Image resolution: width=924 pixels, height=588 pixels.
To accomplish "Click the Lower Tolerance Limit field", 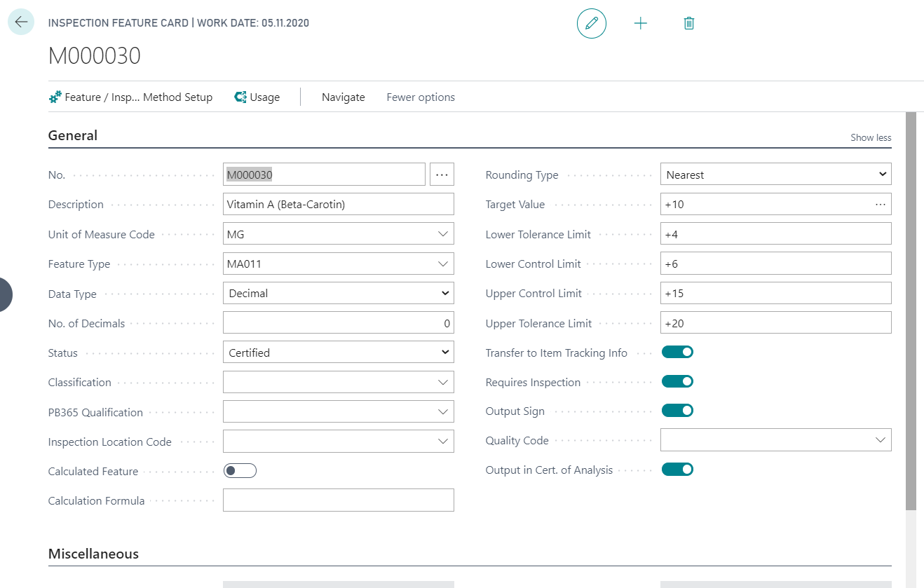I will [776, 234].
